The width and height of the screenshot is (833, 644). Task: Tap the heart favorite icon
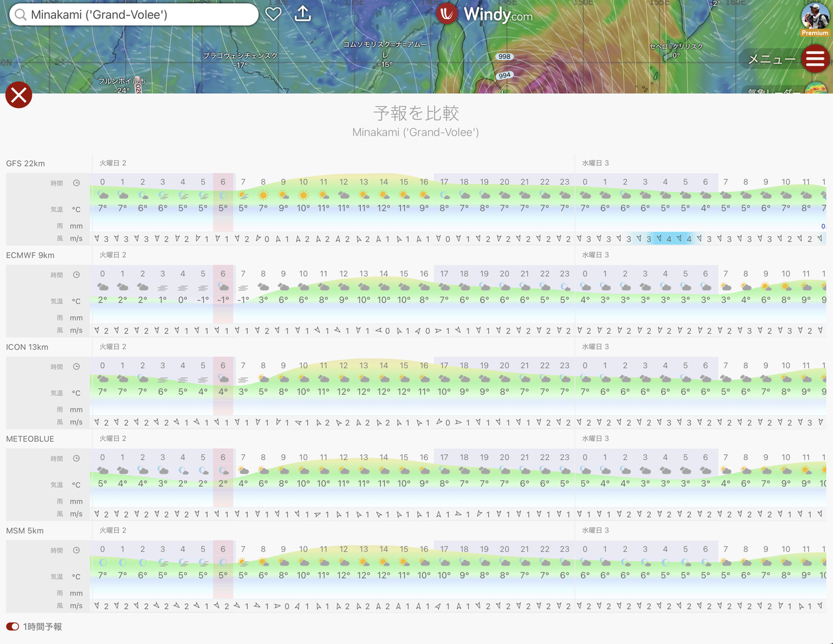pos(273,14)
